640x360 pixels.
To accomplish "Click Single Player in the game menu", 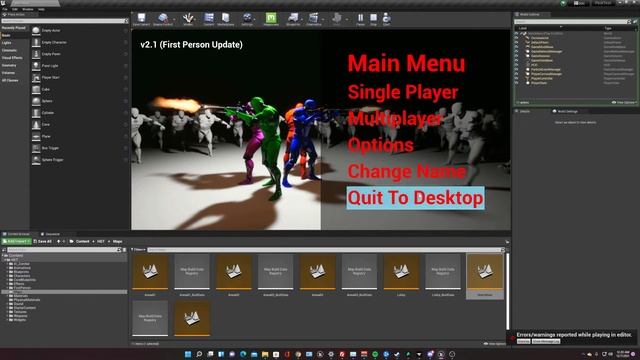I will 402,92.
